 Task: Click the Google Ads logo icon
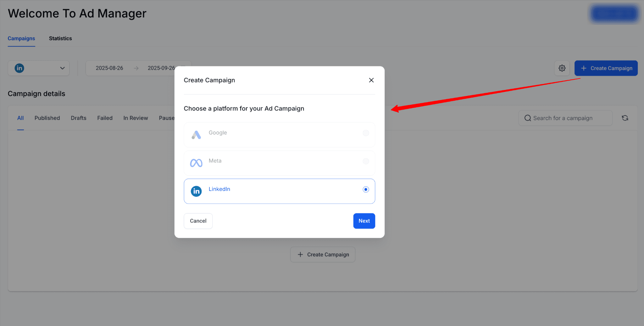click(x=196, y=135)
